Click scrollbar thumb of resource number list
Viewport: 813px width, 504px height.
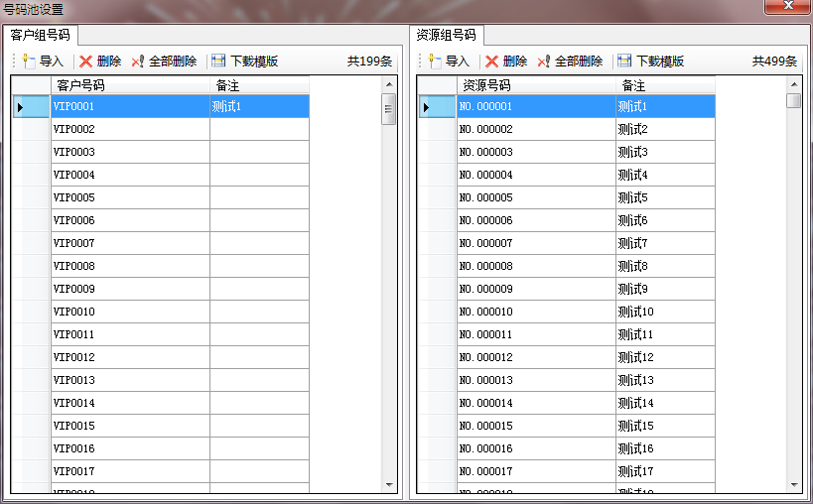tap(793, 100)
